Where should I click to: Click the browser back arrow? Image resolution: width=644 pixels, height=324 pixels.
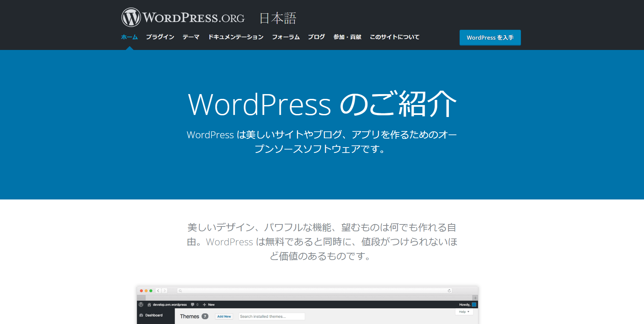[x=158, y=290]
